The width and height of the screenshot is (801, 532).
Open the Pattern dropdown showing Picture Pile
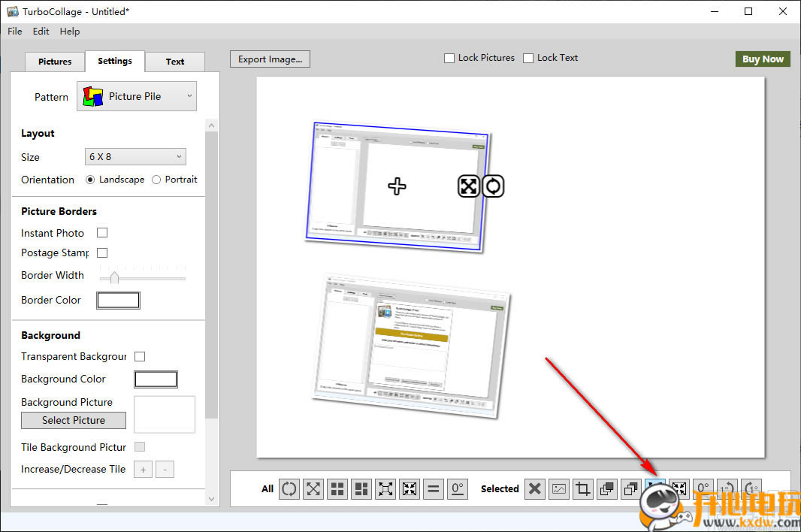click(136, 96)
